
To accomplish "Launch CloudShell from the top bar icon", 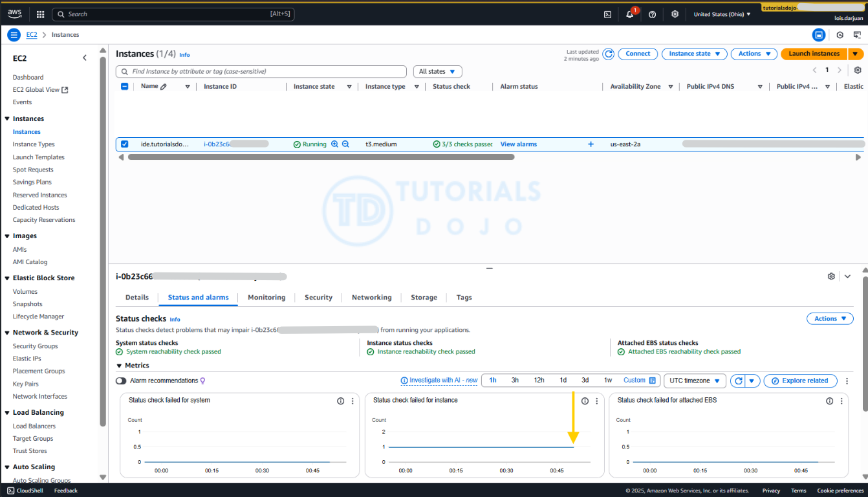I will click(x=607, y=14).
